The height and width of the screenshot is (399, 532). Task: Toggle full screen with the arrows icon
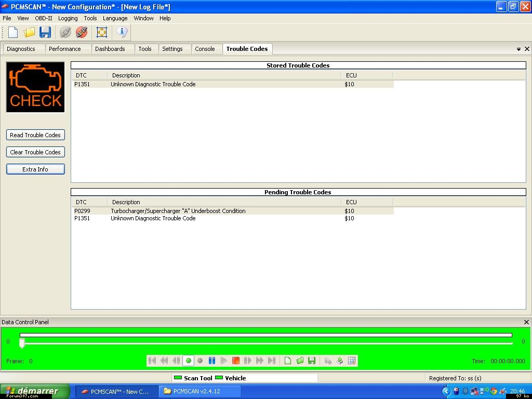click(101, 32)
